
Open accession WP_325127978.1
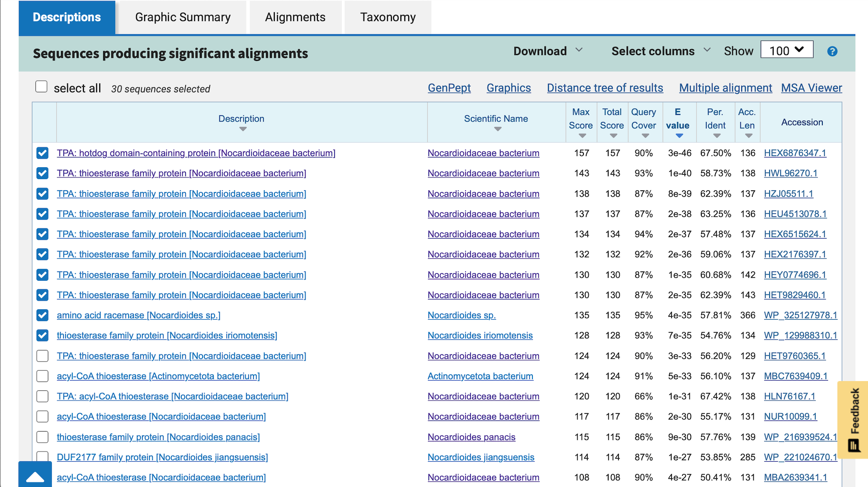[x=801, y=315]
